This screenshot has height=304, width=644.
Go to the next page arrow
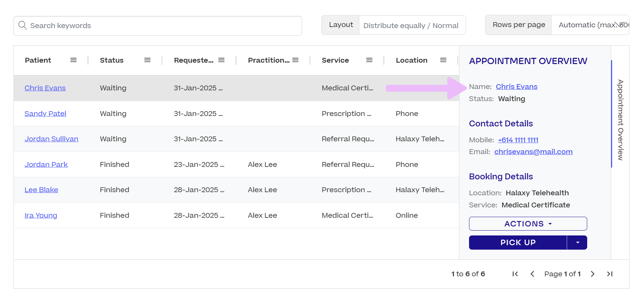(593, 274)
